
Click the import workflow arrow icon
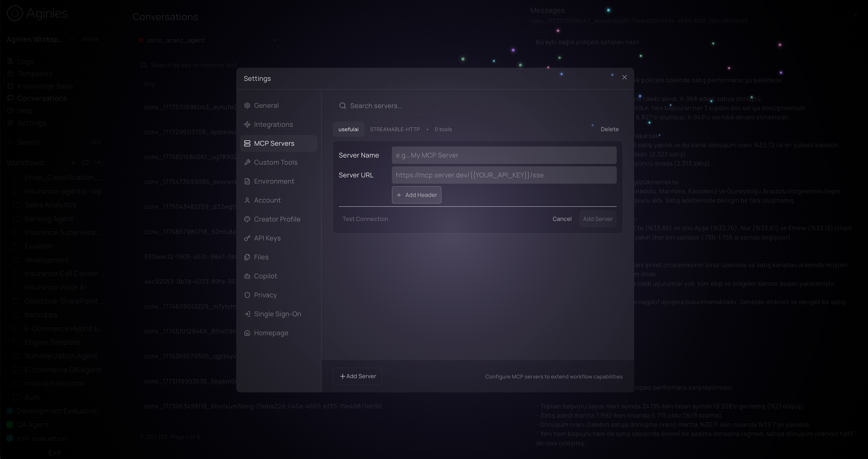click(73, 163)
